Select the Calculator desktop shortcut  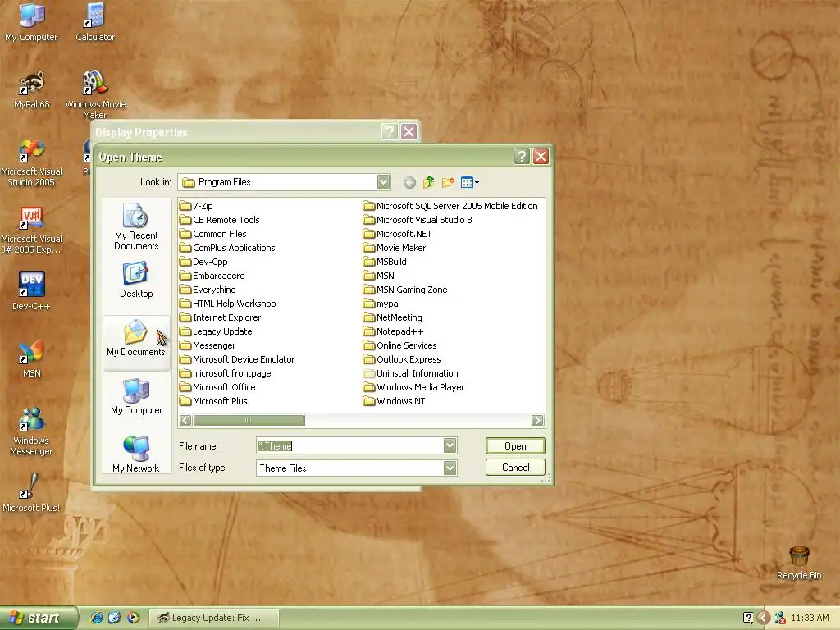click(95, 22)
